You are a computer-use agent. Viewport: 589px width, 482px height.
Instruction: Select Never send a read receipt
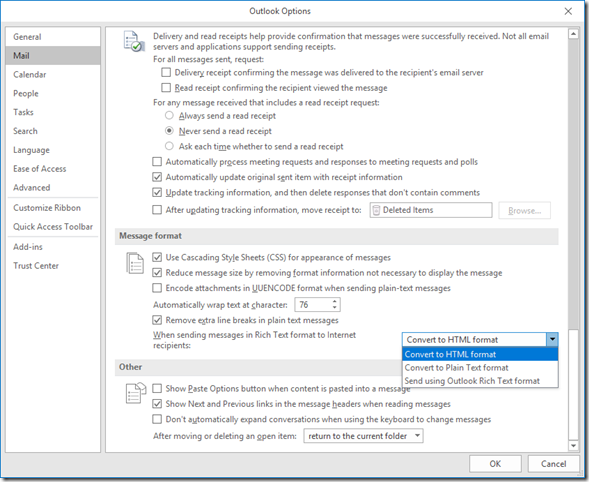[x=169, y=131]
